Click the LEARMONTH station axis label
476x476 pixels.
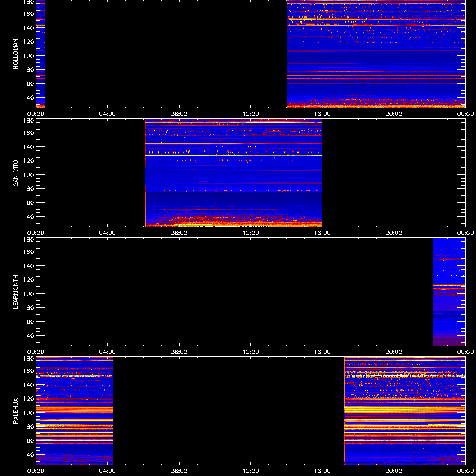click(x=16, y=292)
